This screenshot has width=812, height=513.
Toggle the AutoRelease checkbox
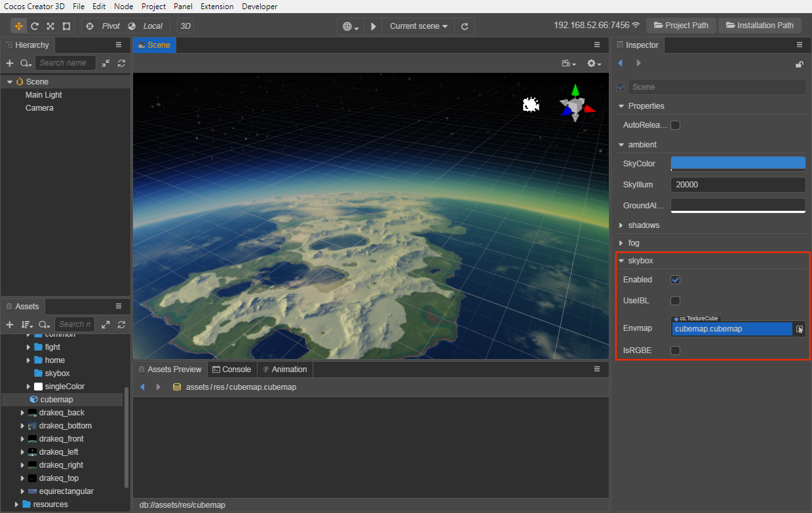pos(676,125)
